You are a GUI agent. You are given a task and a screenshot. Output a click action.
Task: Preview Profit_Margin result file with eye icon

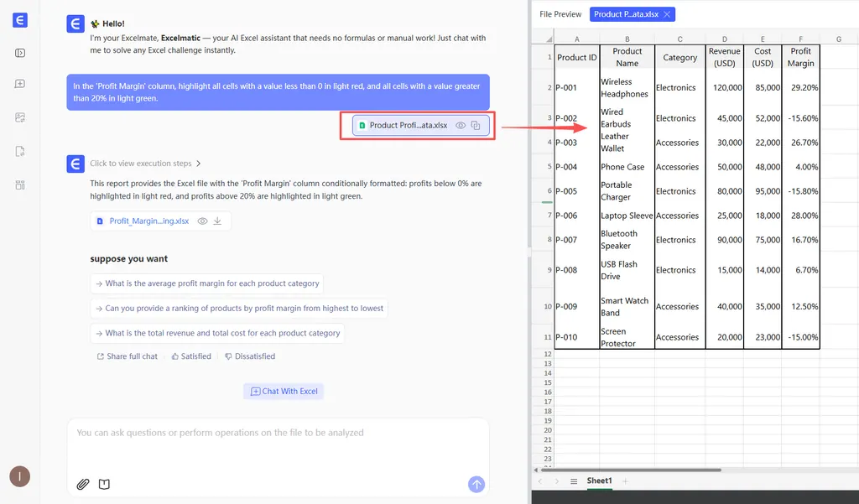point(202,221)
